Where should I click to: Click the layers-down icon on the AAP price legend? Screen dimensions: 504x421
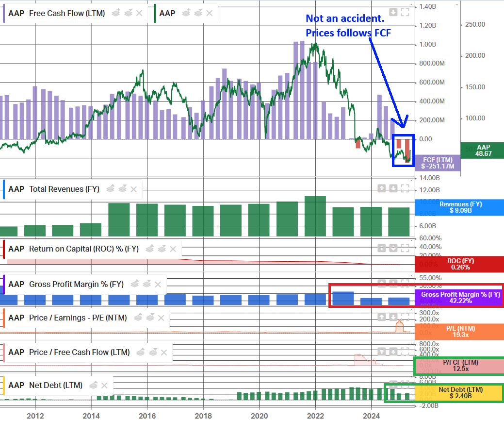pyautogui.click(x=198, y=13)
